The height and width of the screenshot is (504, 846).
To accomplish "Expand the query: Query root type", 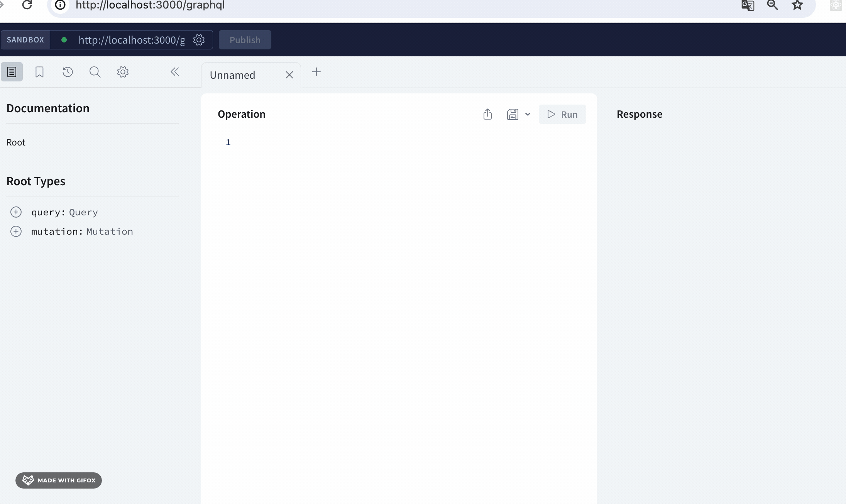I will click(16, 212).
